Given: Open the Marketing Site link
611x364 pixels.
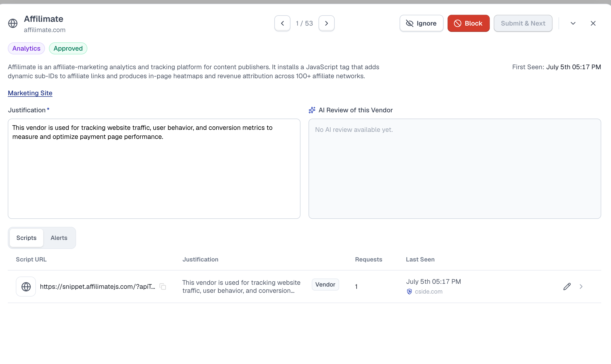Looking at the screenshot, I should 30,93.
